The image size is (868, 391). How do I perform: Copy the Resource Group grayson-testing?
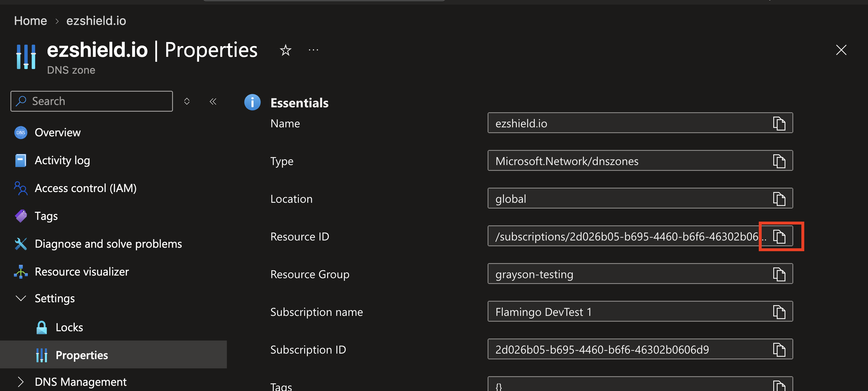click(x=779, y=274)
